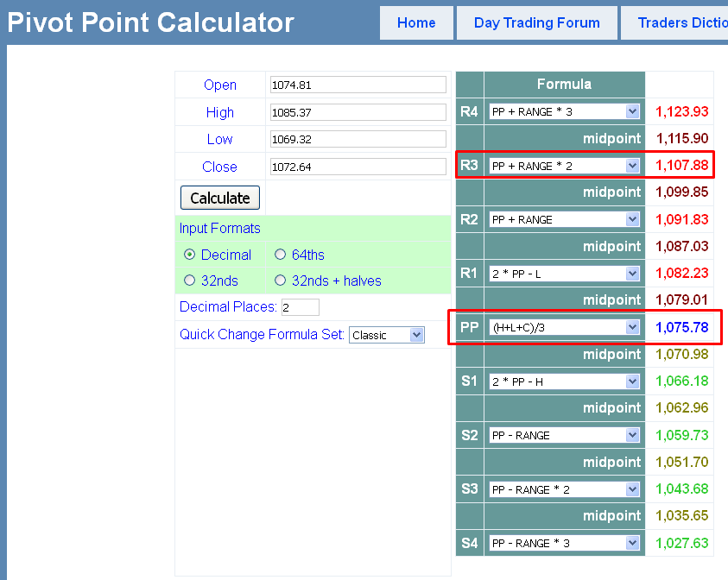Expand the Quick Change Formula Set dropdown
Image resolution: width=728 pixels, height=580 pixels.
(x=387, y=335)
